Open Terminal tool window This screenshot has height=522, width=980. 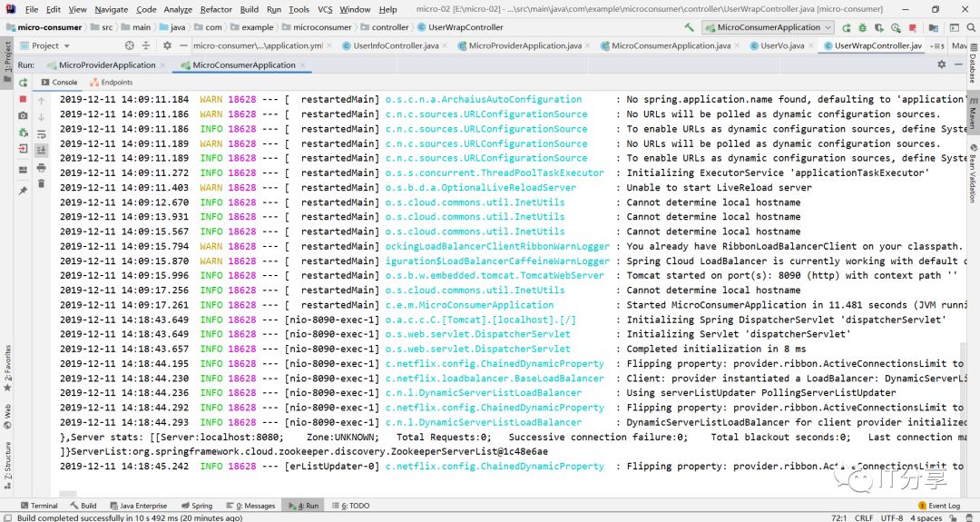[x=39, y=506]
